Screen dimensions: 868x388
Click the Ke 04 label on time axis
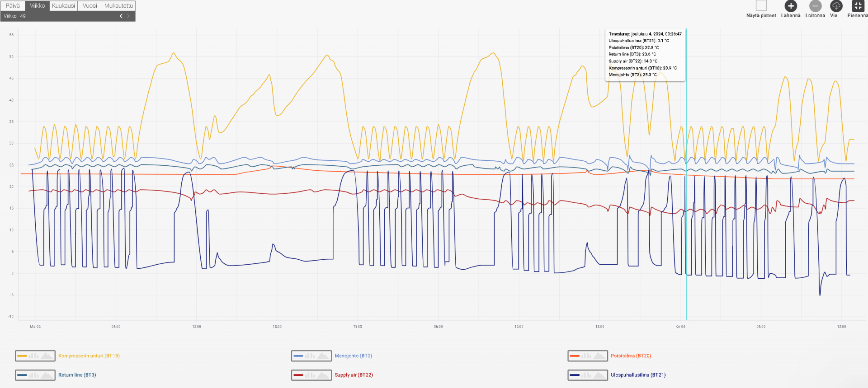(x=680, y=327)
